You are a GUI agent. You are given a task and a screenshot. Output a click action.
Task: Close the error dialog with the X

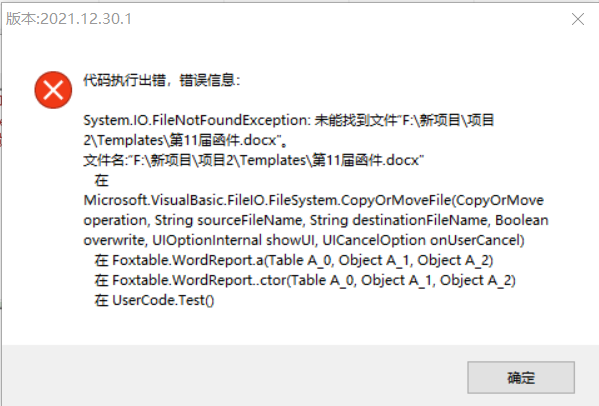578,19
